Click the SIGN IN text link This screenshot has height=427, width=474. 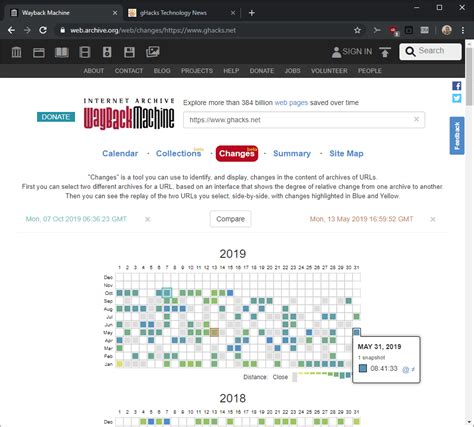357,52
